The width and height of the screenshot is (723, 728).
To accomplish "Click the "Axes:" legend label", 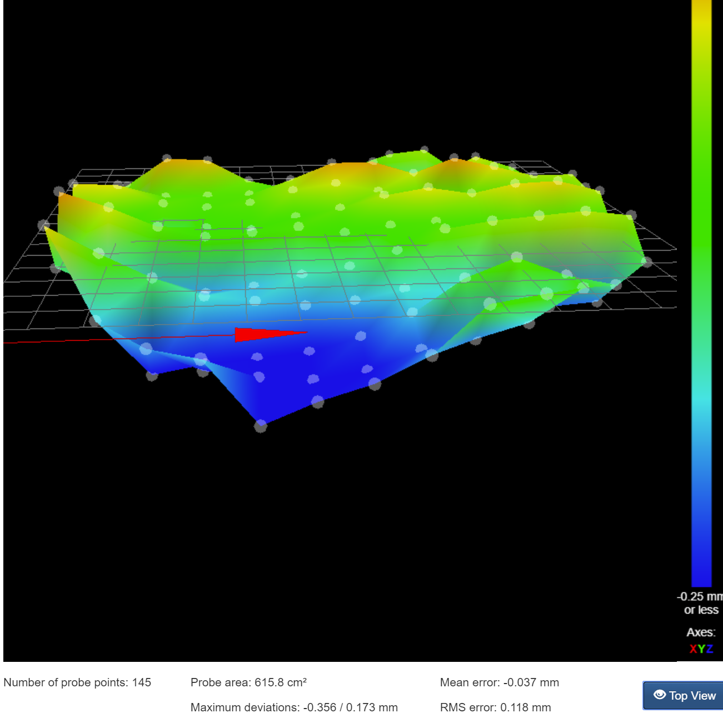I will click(x=701, y=632).
